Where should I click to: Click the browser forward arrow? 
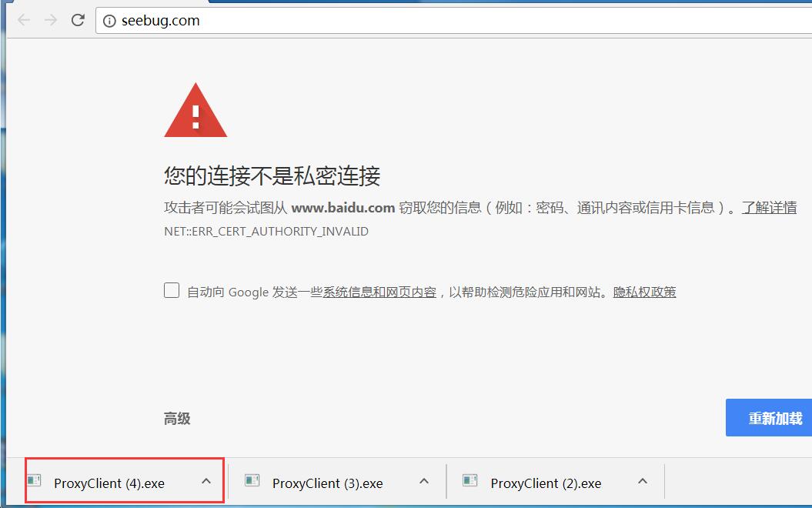pyautogui.click(x=51, y=21)
